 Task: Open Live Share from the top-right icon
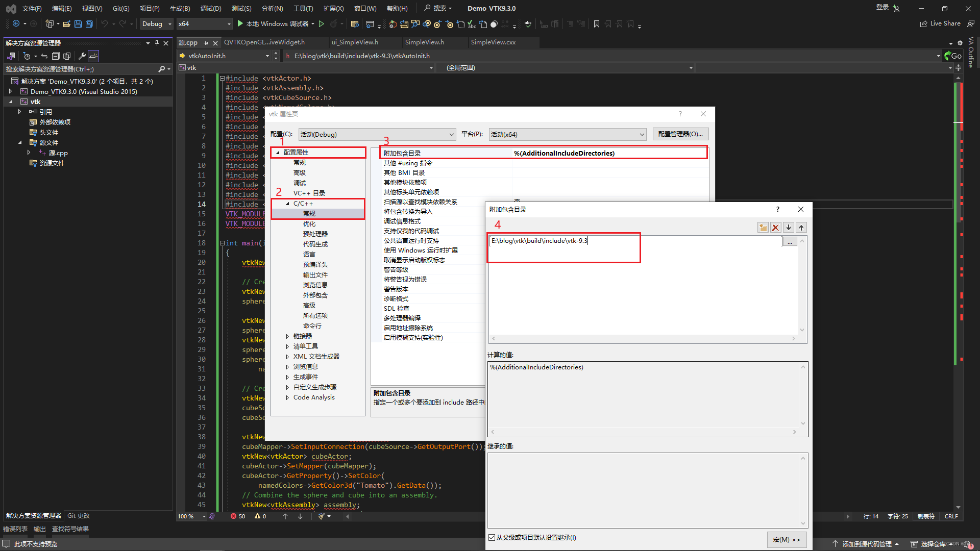point(941,23)
